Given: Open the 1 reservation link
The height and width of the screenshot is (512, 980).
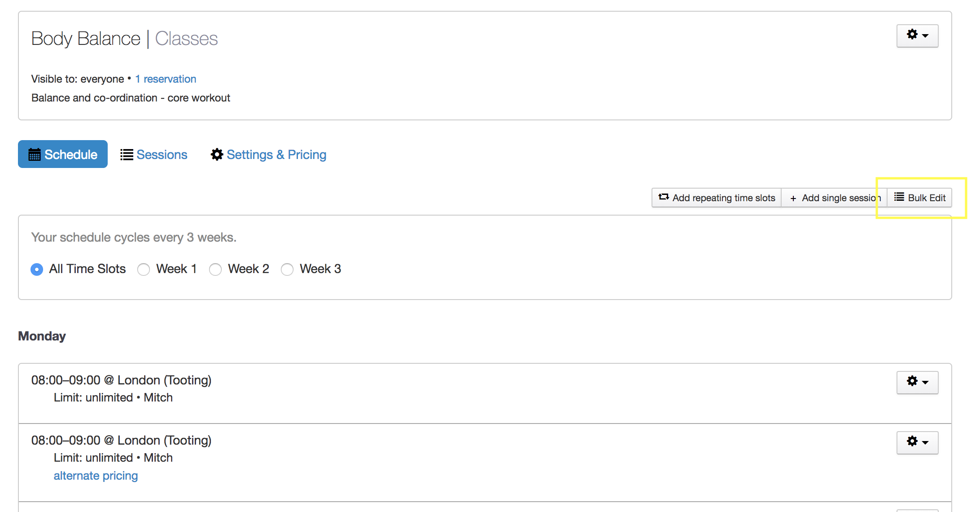Looking at the screenshot, I should pos(166,79).
